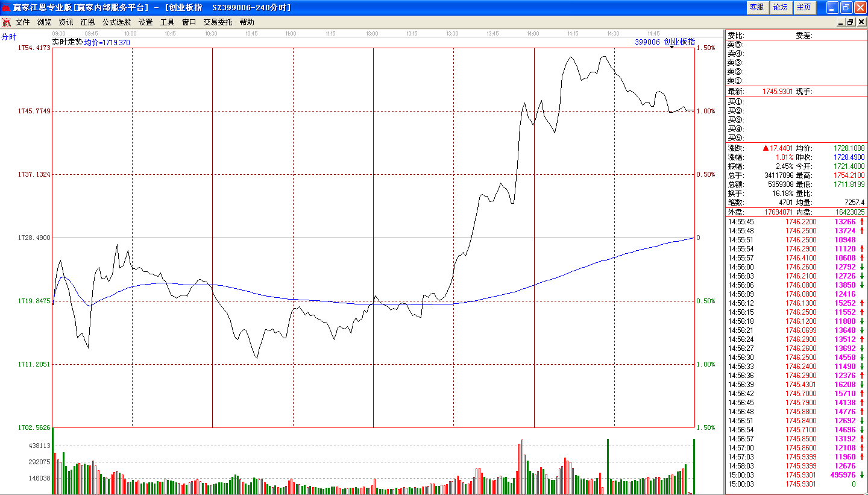Open the 江恩 menu
Screen dimensions: 868x495
(x=87, y=22)
